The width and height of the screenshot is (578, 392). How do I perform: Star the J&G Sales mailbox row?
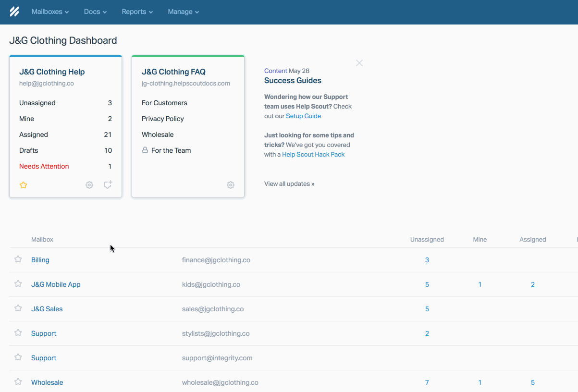[x=18, y=308]
